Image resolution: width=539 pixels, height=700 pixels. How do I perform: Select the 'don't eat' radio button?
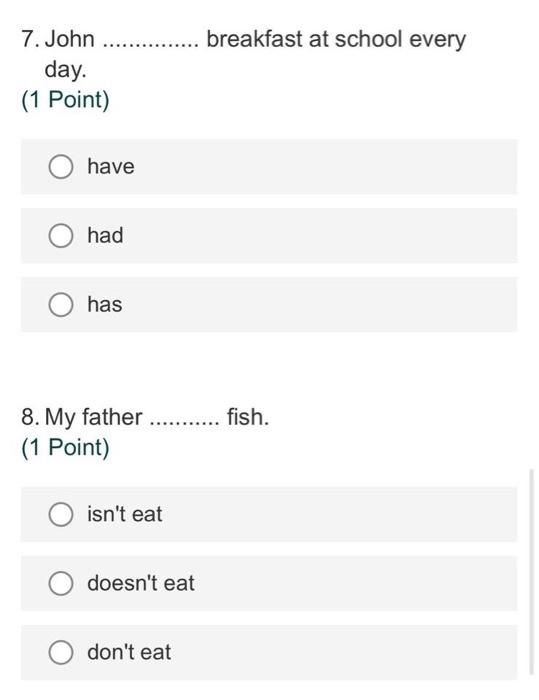click(x=61, y=652)
